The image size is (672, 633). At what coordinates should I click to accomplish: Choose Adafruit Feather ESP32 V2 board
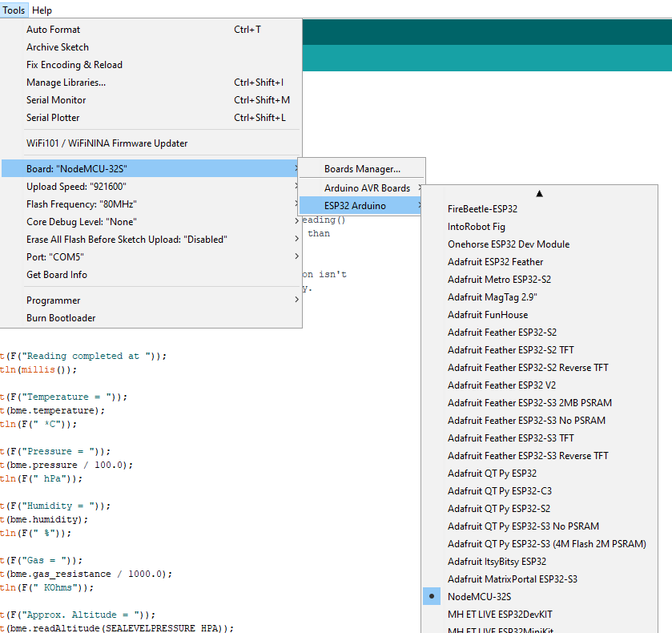click(540, 385)
